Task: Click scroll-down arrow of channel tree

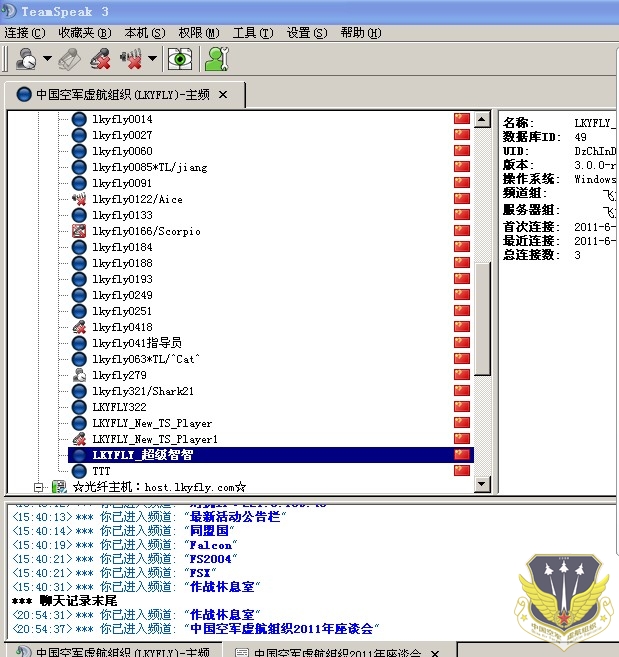Action: tap(482, 484)
